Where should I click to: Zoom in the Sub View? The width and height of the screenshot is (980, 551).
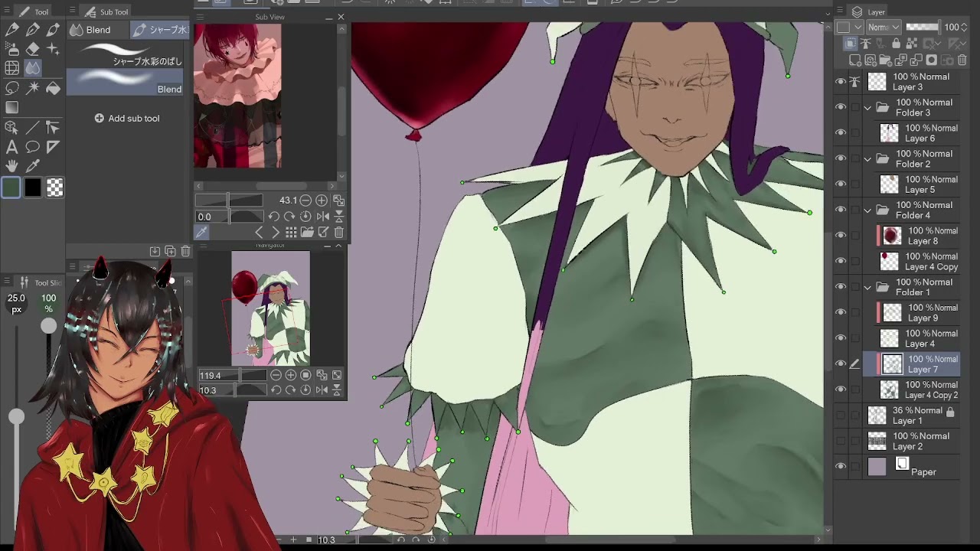pos(322,201)
